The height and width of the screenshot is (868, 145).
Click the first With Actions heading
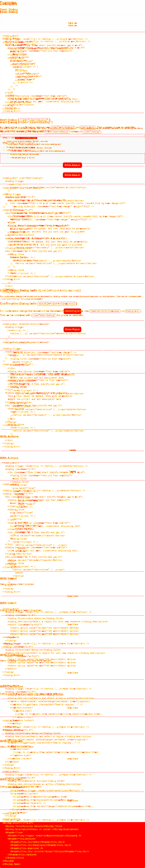[9, 436]
